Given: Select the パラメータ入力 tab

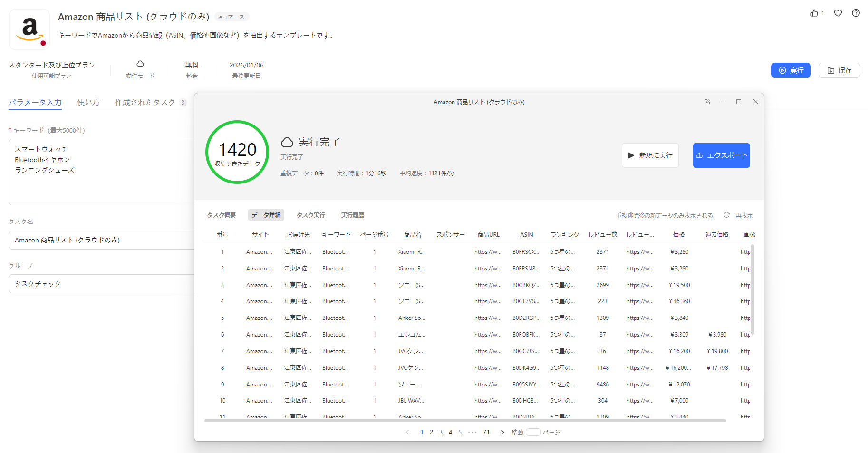Looking at the screenshot, I should pos(35,102).
